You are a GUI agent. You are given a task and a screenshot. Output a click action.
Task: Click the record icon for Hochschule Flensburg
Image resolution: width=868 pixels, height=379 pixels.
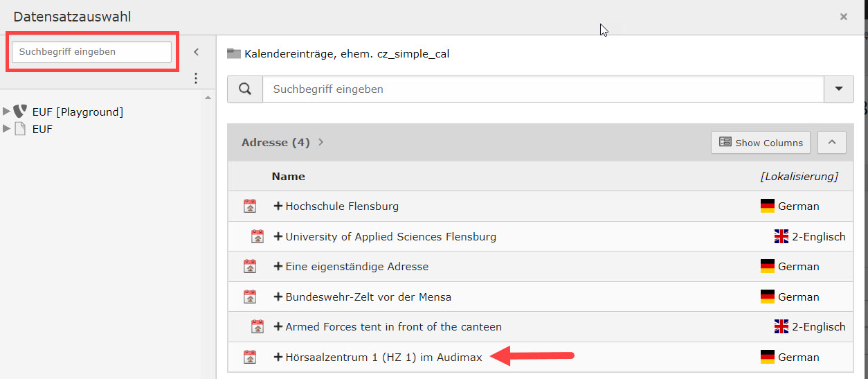[250, 206]
